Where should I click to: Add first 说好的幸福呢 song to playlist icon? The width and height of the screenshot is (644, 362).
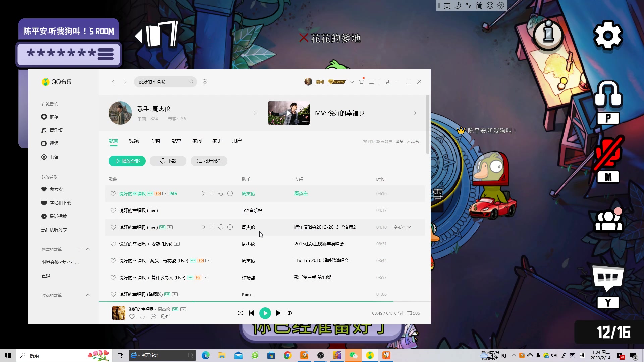click(212, 194)
